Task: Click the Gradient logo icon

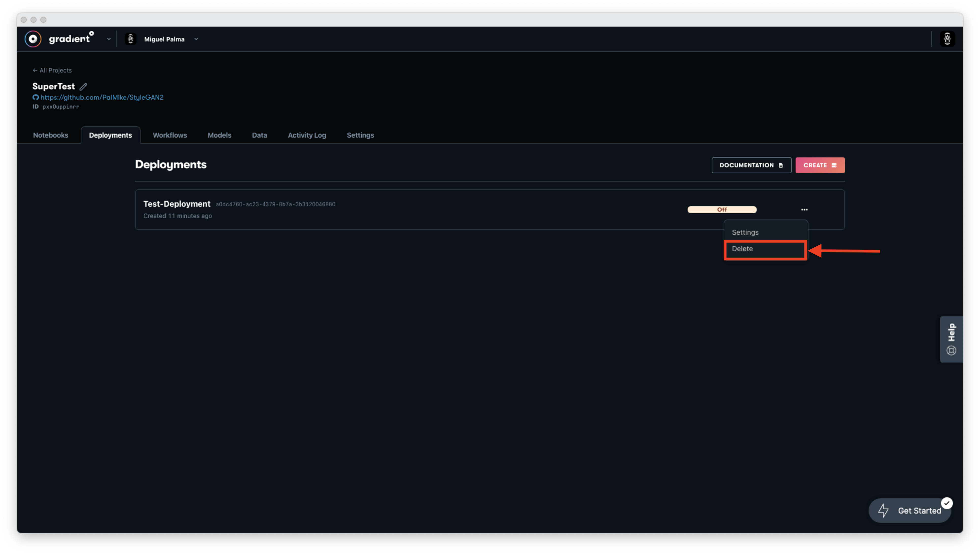Action: (x=33, y=39)
